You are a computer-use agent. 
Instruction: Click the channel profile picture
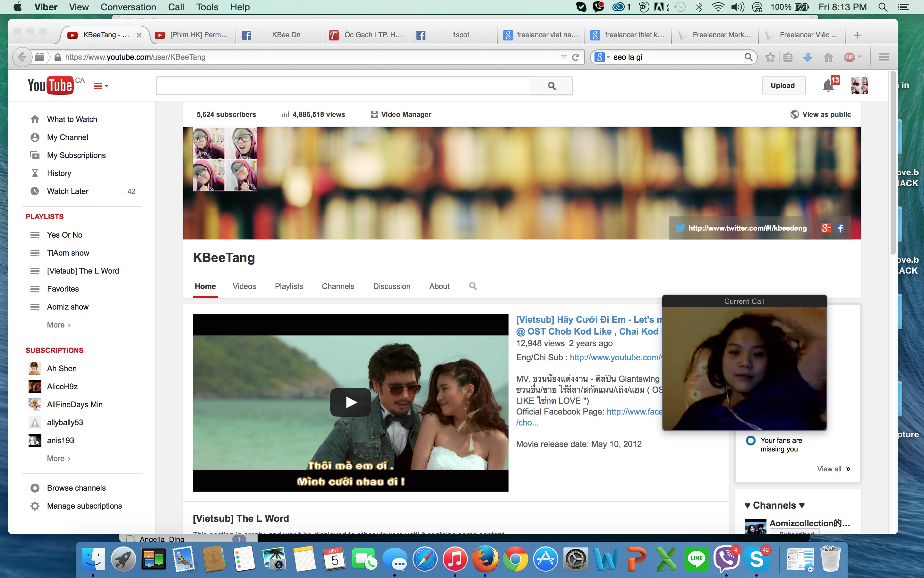pyautogui.click(x=225, y=159)
